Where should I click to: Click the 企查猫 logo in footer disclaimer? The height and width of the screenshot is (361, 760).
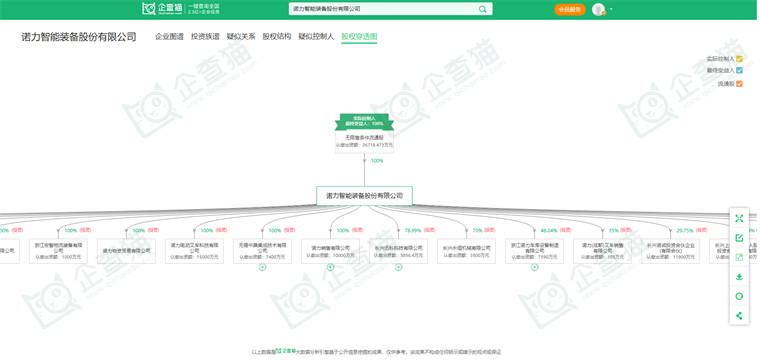click(x=285, y=350)
